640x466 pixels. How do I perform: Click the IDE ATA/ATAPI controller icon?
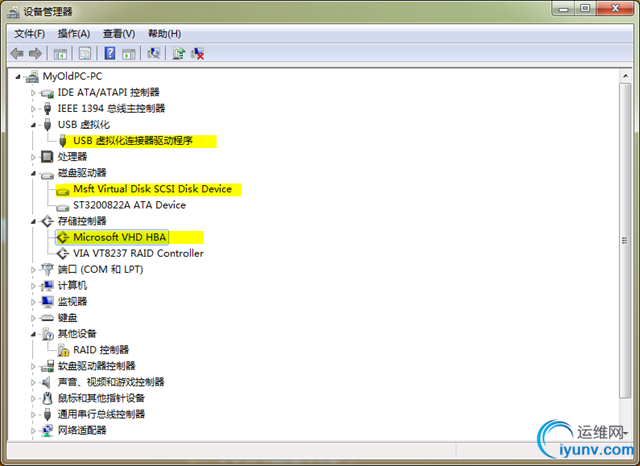coord(47,93)
